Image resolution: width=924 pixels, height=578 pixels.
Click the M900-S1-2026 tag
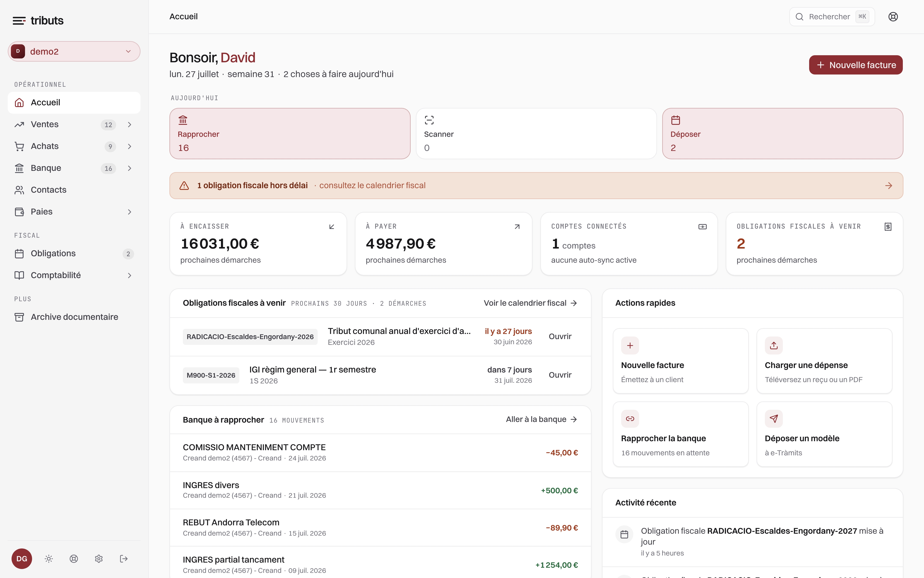[211, 375]
